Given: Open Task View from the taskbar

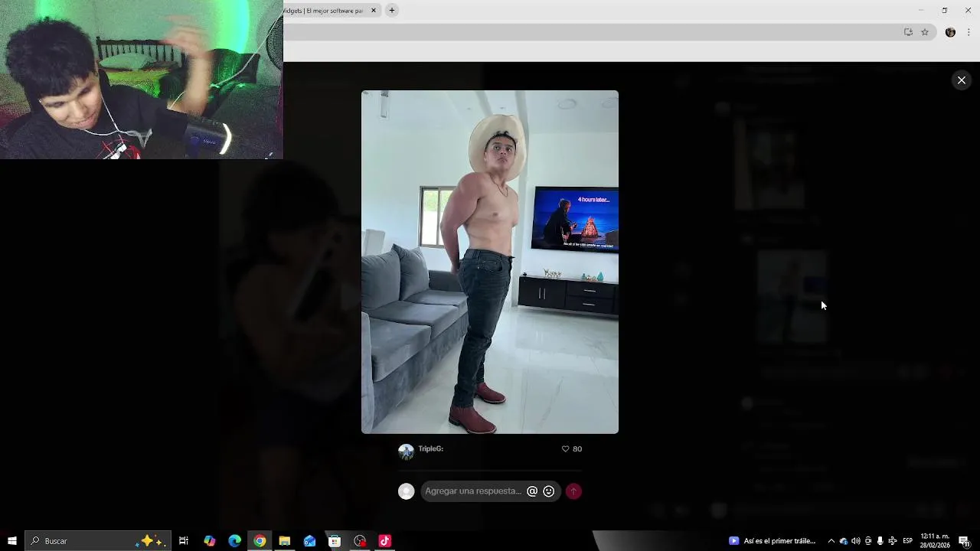Looking at the screenshot, I should tap(184, 541).
